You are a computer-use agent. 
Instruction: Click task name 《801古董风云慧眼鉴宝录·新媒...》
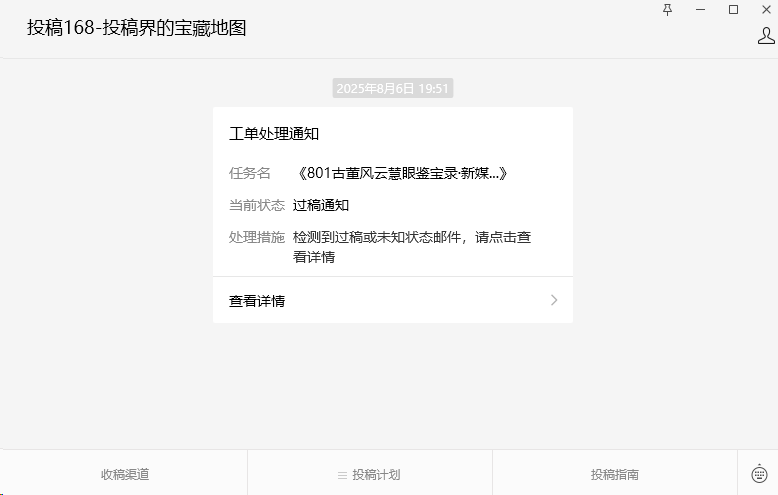pyautogui.click(x=401, y=173)
